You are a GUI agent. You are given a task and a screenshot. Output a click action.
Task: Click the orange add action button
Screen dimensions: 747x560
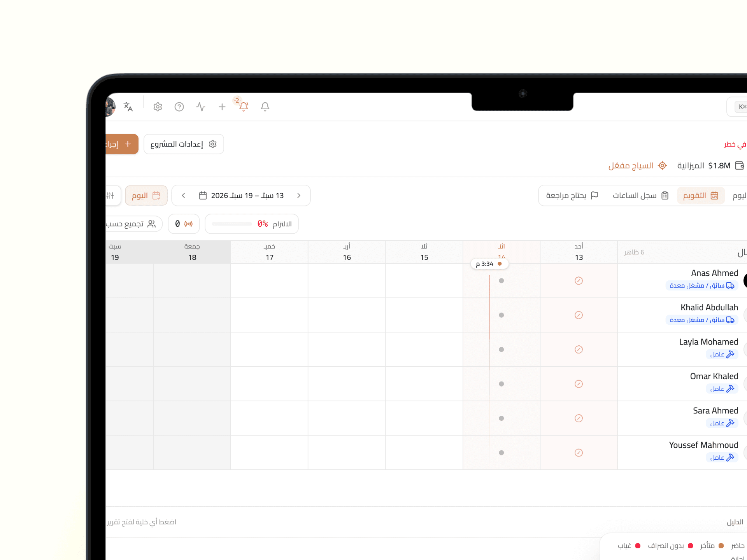click(122, 144)
